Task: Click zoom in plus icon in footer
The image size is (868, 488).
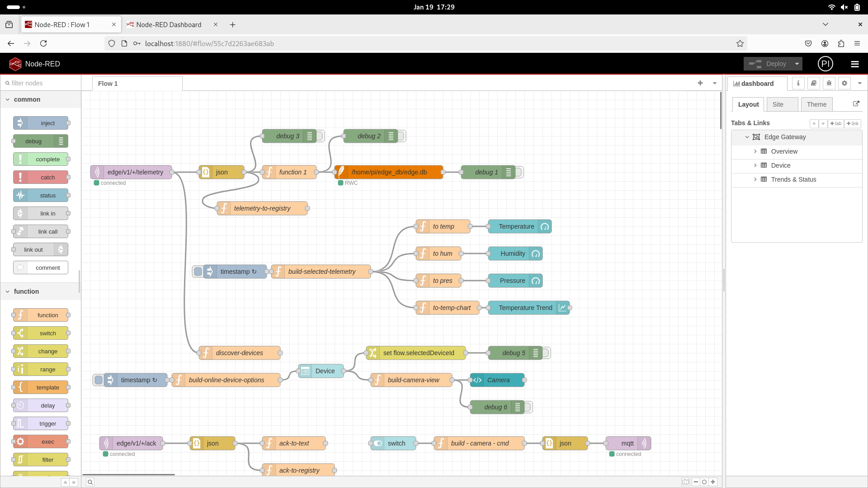Action: point(713,482)
